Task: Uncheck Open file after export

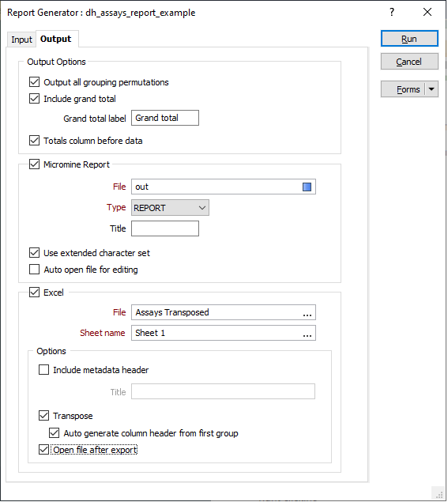Action: pos(43,450)
